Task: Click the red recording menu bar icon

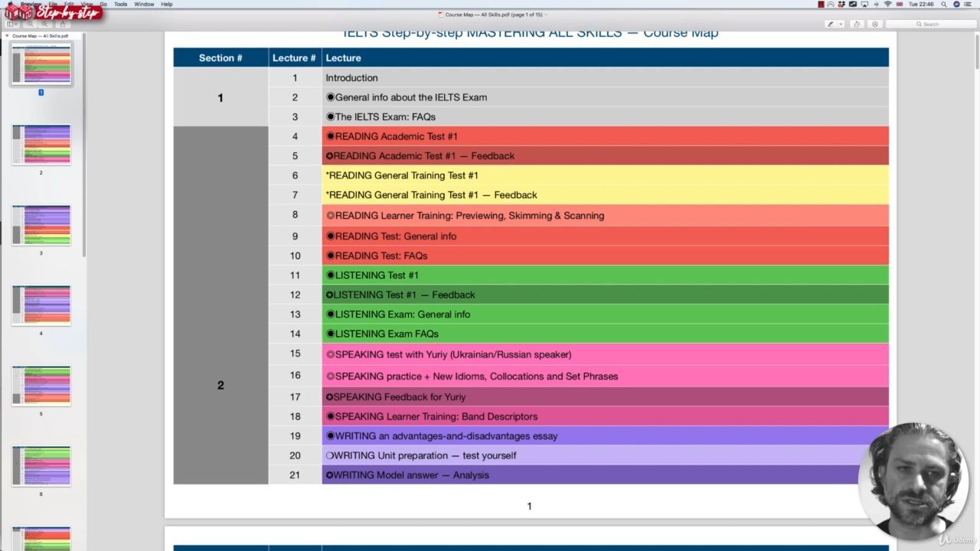Action: point(821,4)
